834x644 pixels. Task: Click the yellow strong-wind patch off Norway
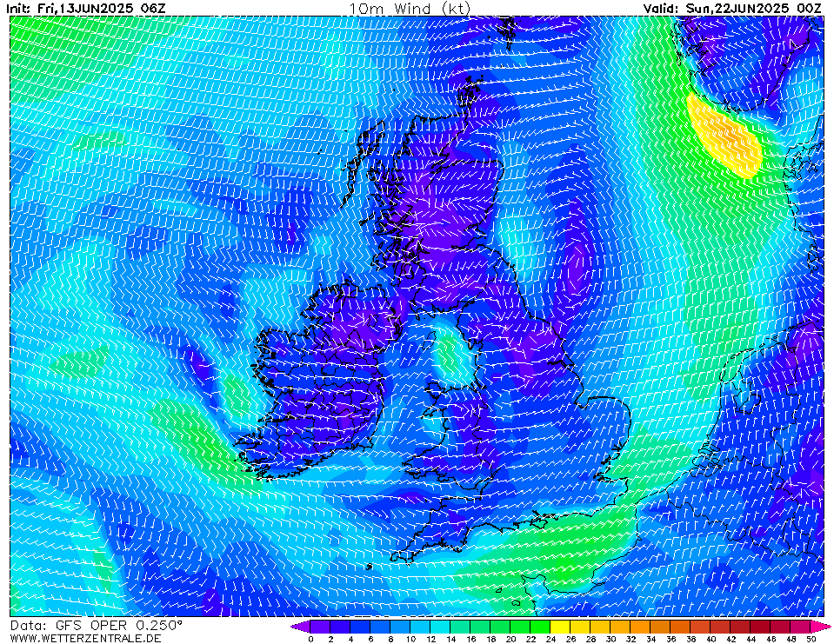tap(726, 136)
